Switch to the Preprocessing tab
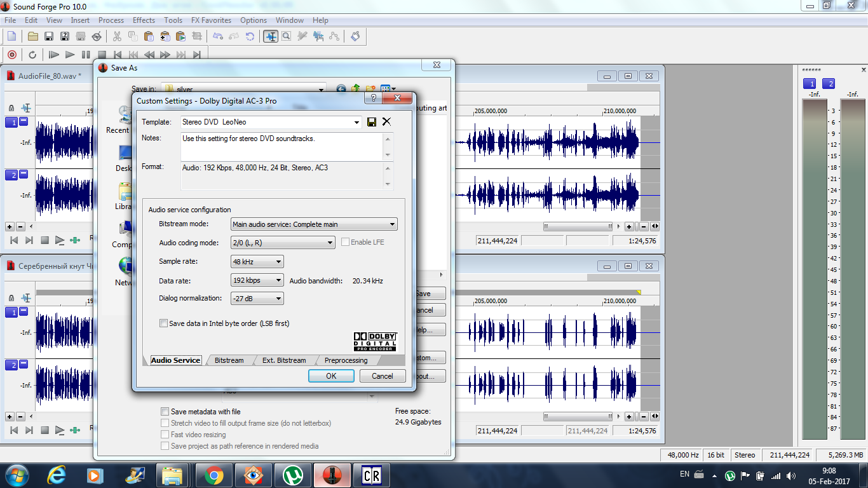 [x=346, y=360]
